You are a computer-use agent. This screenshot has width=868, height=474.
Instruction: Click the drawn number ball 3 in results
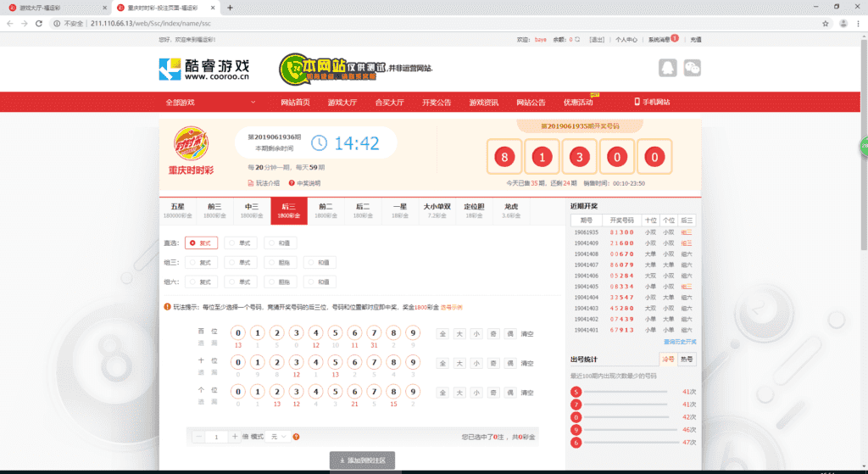click(x=580, y=157)
